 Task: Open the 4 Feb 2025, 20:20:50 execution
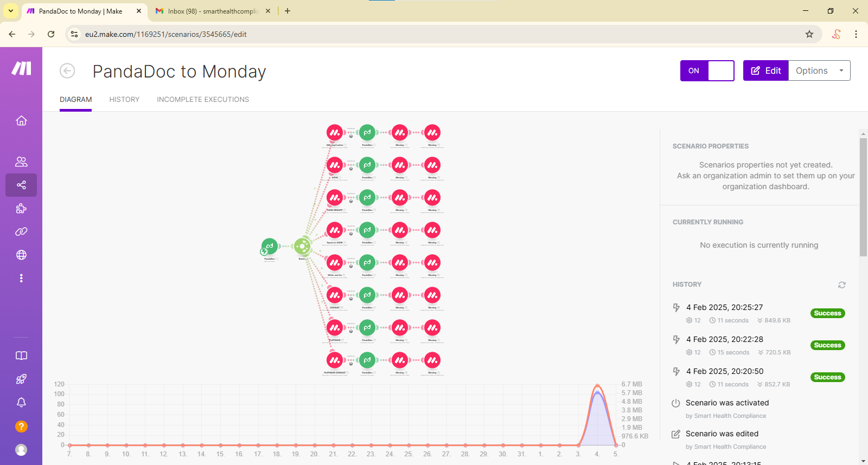pyautogui.click(x=724, y=371)
